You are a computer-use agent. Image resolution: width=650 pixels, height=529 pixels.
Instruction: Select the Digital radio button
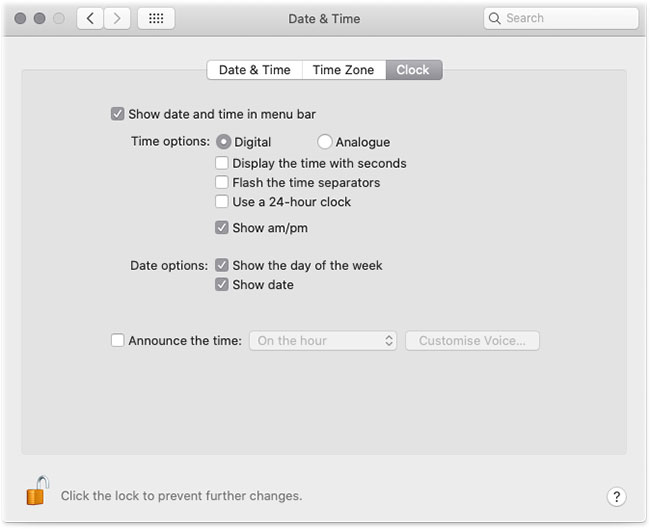pos(223,142)
